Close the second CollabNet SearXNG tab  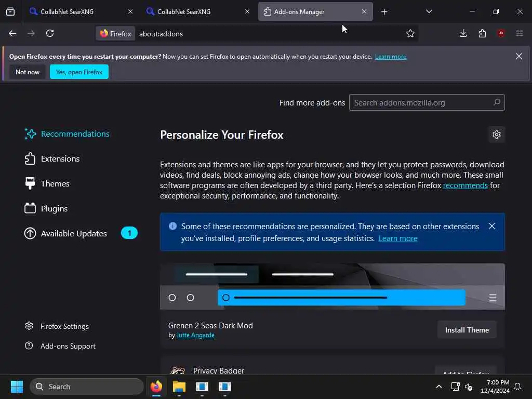[x=247, y=11]
